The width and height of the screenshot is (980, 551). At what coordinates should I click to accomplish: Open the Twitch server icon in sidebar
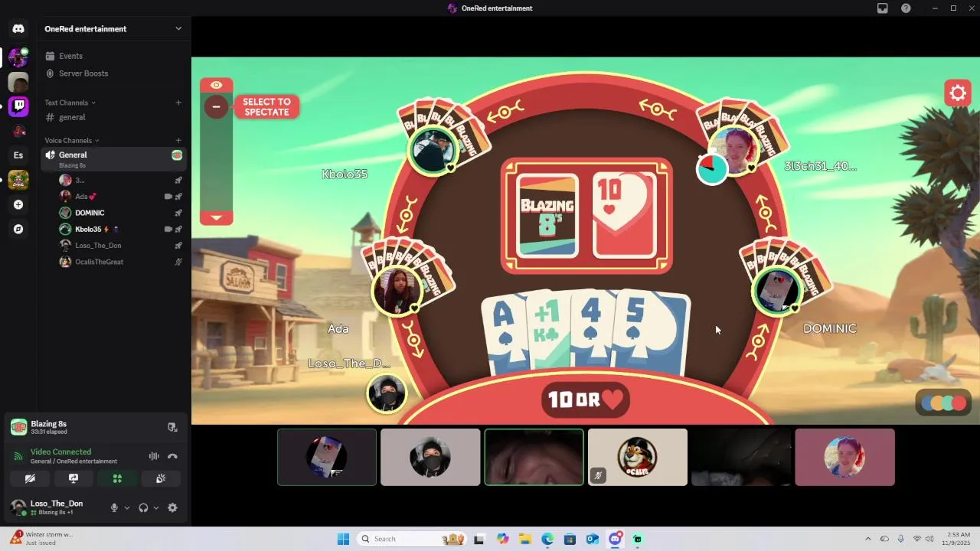(18, 106)
